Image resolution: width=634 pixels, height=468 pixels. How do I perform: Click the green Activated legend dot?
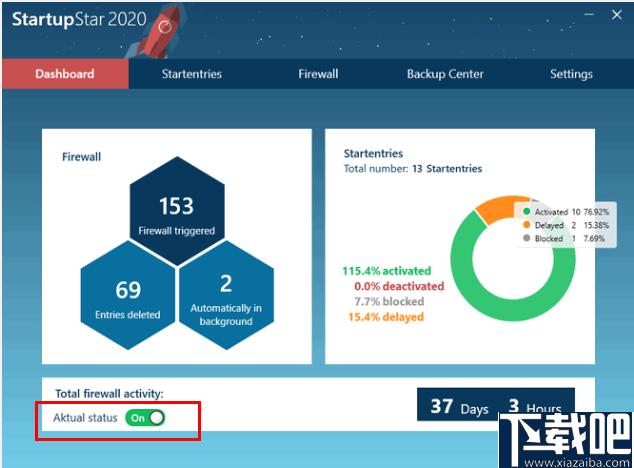pyautogui.click(x=526, y=212)
